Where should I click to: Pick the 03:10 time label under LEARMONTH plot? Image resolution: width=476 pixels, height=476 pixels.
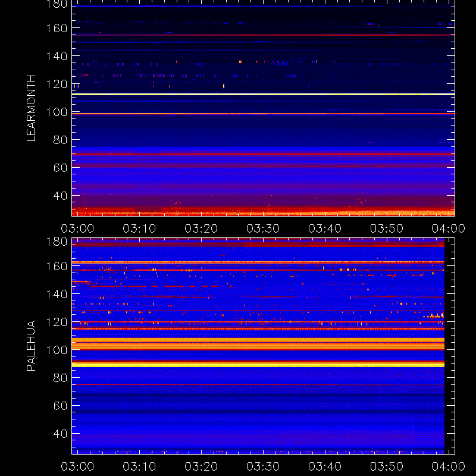(139, 228)
